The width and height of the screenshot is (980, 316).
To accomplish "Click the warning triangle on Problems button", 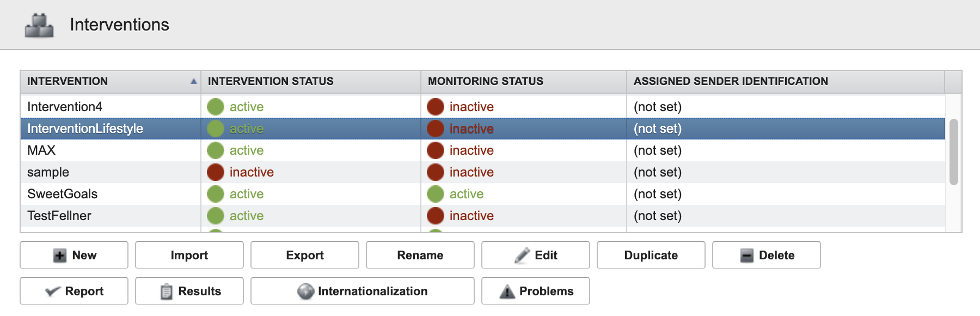I will (x=507, y=291).
